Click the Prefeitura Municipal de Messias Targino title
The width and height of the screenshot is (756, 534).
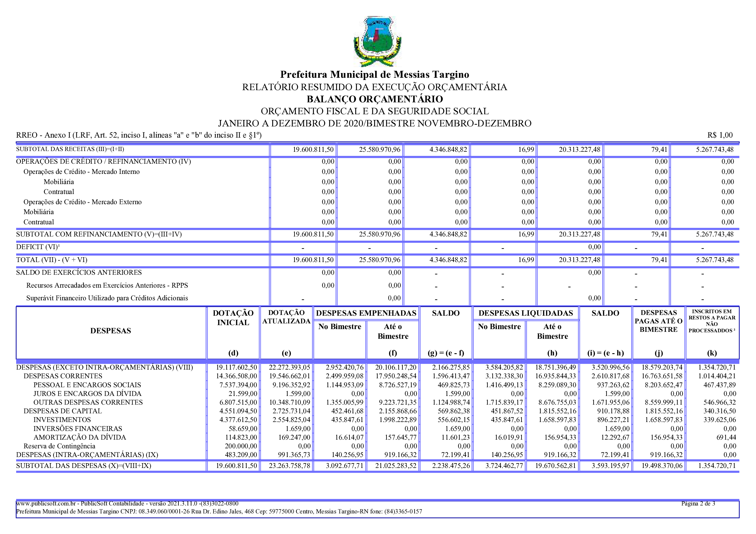[374, 74]
